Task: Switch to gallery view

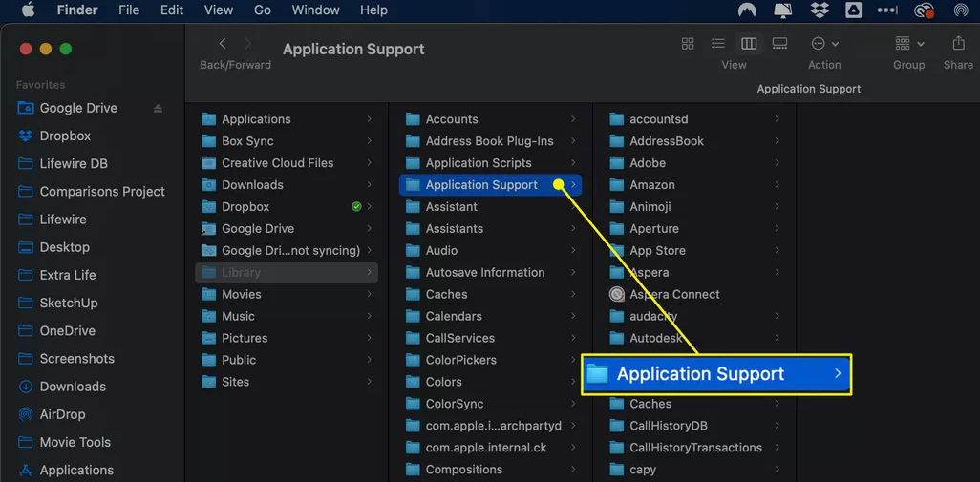Action: (779, 43)
